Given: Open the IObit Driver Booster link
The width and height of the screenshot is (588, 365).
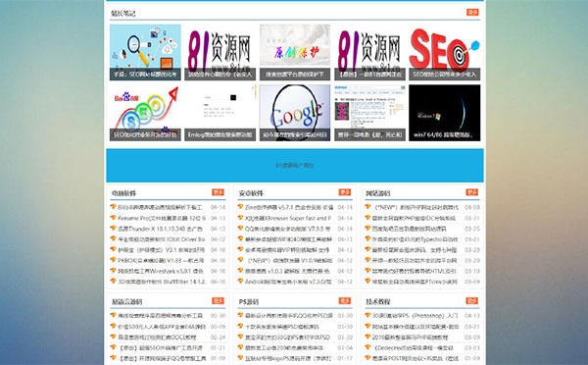Looking at the screenshot, I should click(x=162, y=239).
